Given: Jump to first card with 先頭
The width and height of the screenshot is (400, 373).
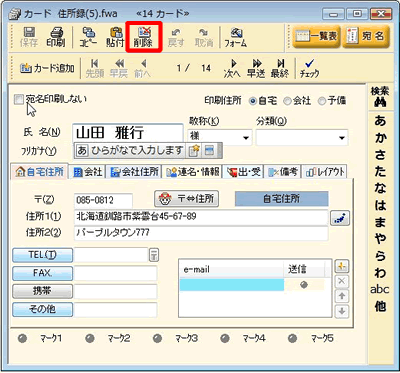Looking at the screenshot, I should 95,68.
